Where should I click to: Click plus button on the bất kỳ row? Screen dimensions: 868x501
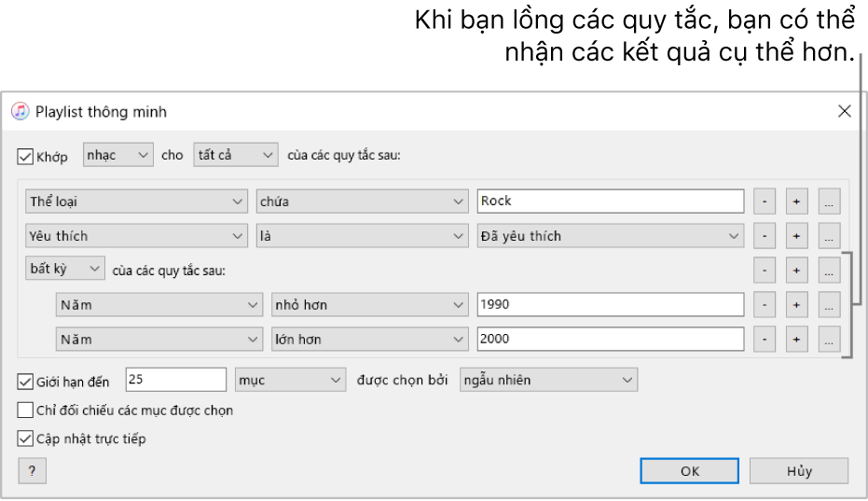click(796, 271)
